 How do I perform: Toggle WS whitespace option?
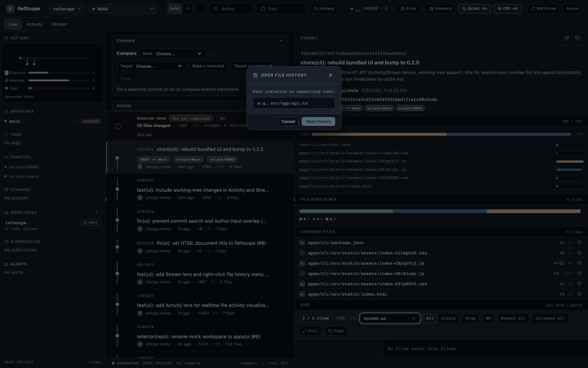[488, 318]
